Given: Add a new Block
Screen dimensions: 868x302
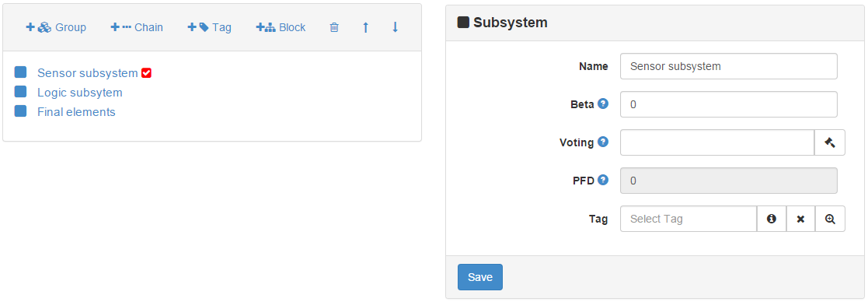Looking at the screenshot, I should (281, 27).
